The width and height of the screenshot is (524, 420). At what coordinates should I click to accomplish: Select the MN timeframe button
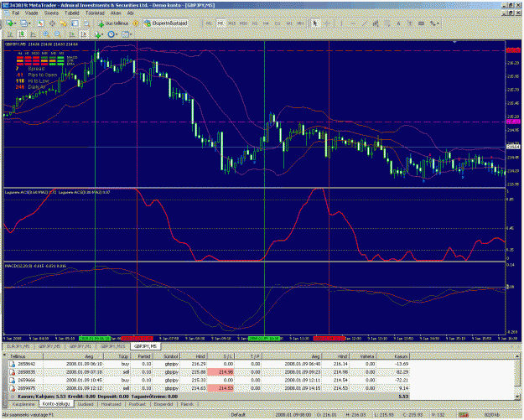tap(300, 23)
